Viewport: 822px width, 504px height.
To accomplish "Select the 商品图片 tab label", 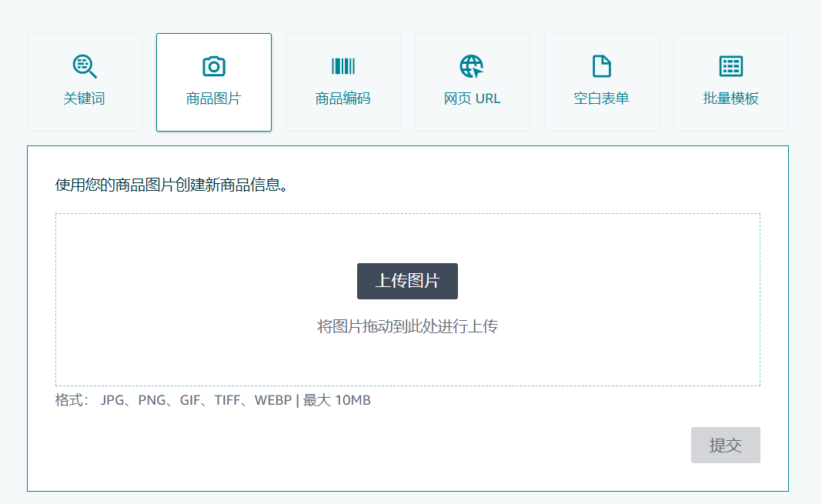I will (x=214, y=98).
